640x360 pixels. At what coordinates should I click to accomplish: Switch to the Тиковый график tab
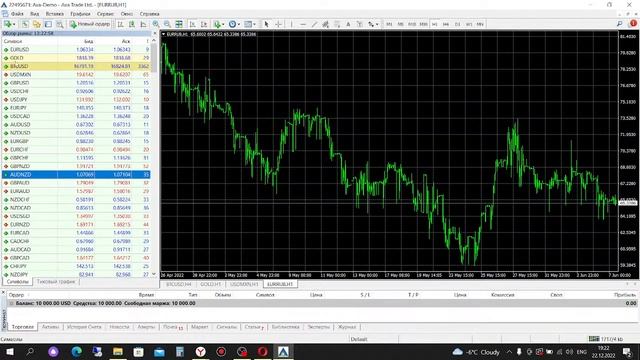(x=56, y=282)
